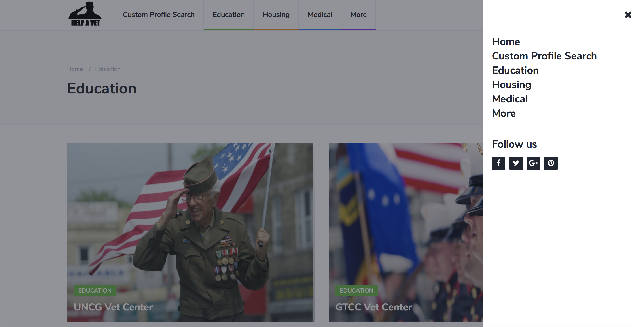This screenshot has height=327, width=644.
Task: Expand the More item in top navigation
Action: tap(358, 15)
